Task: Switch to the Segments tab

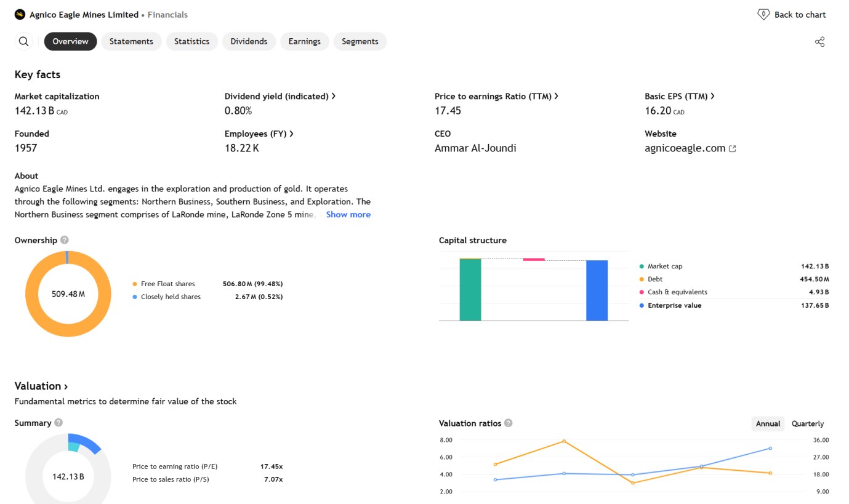Action: tap(360, 41)
